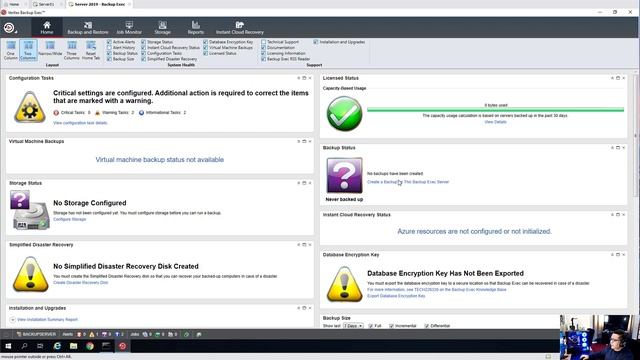Click the capacity usage progress bar
This screenshot has width=640, height=360.
(x=496, y=109)
